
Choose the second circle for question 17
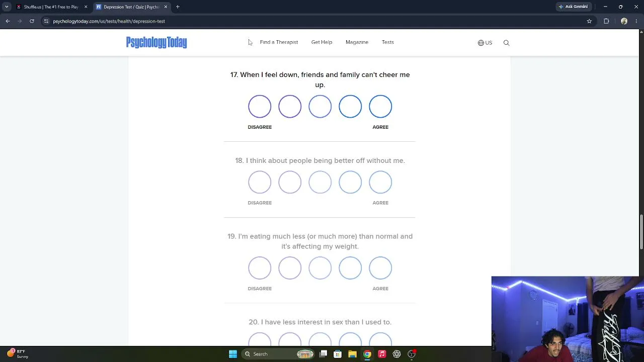(x=290, y=107)
